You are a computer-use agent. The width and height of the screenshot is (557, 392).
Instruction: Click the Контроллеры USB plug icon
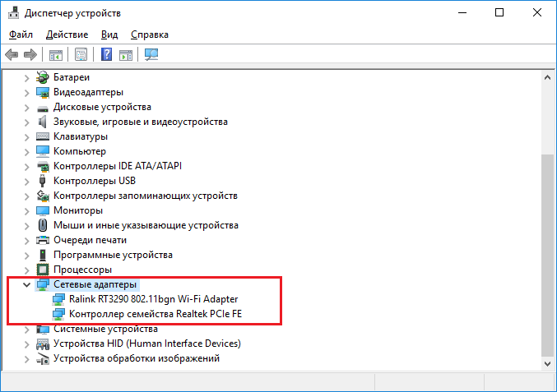[42, 181]
